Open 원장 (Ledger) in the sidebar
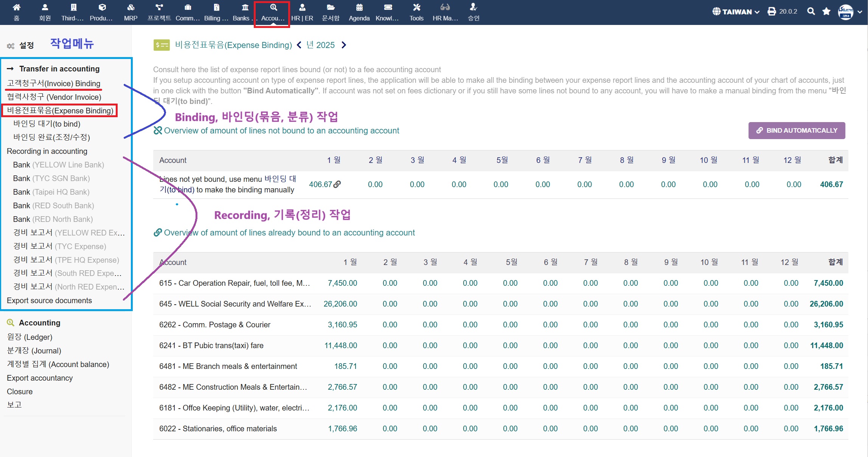The height and width of the screenshot is (457, 868). click(x=30, y=337)
